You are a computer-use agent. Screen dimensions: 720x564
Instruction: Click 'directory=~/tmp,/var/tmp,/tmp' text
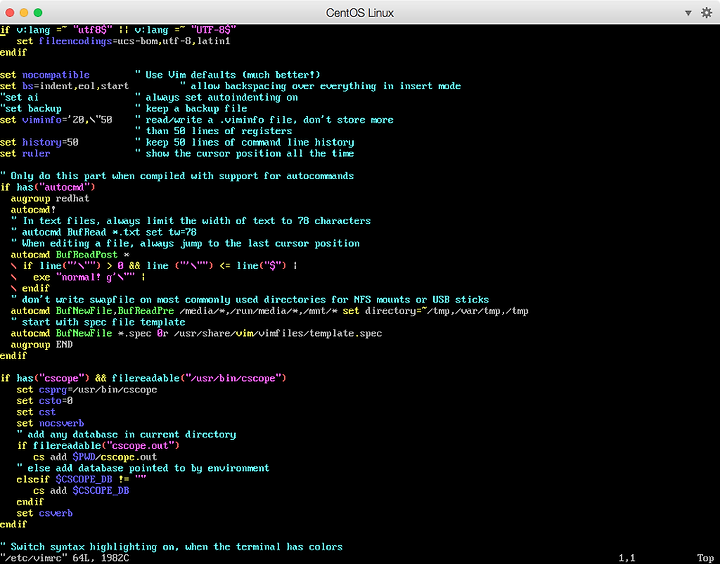click(x=447, y=311)
